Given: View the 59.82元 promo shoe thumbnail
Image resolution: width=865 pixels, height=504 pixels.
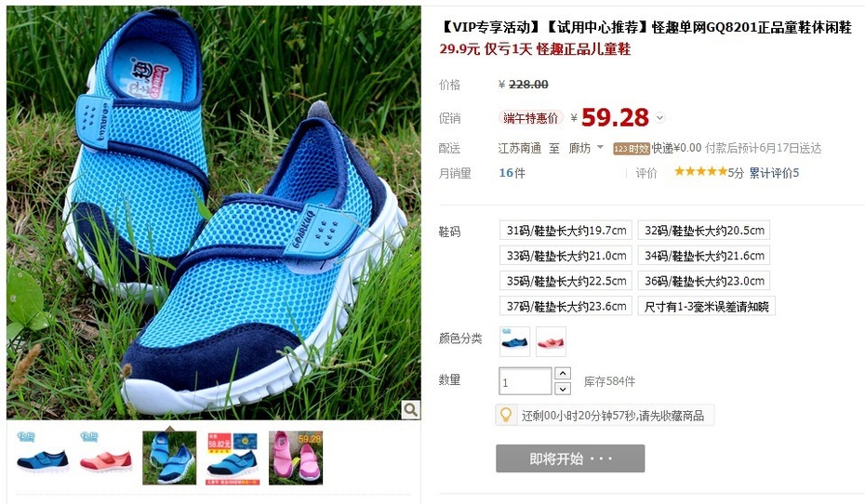Looking at the screenshot, I should pos(233,458).
